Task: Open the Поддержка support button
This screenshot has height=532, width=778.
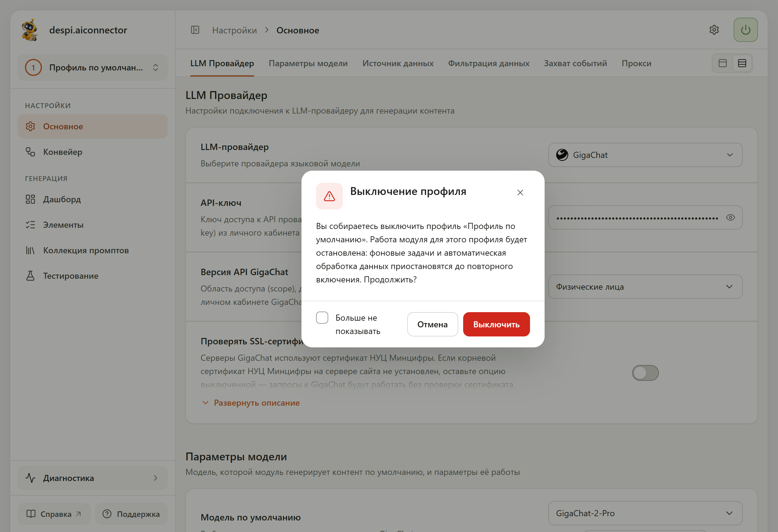Action: point(131,514)
